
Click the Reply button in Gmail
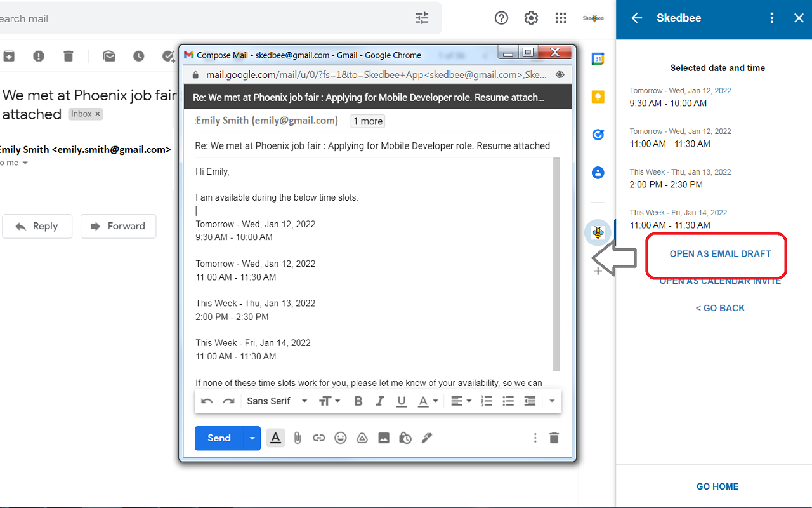37,226
